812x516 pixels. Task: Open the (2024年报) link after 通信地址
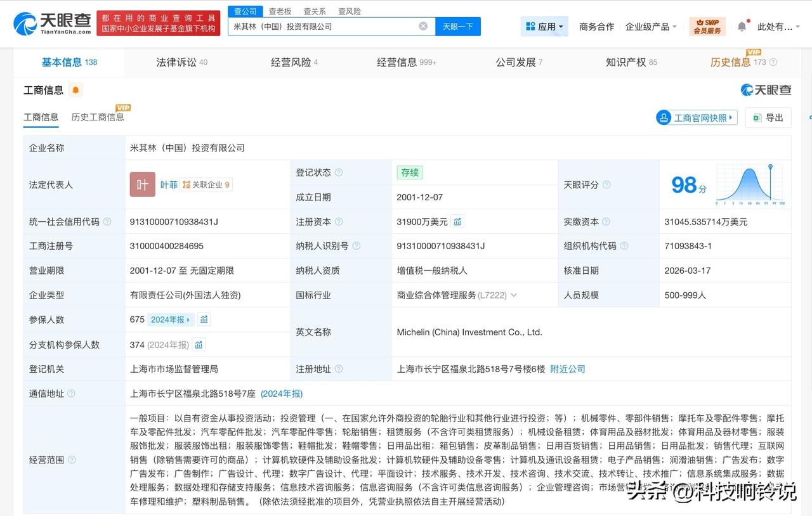pyautogui.click(x=282, y=394)
